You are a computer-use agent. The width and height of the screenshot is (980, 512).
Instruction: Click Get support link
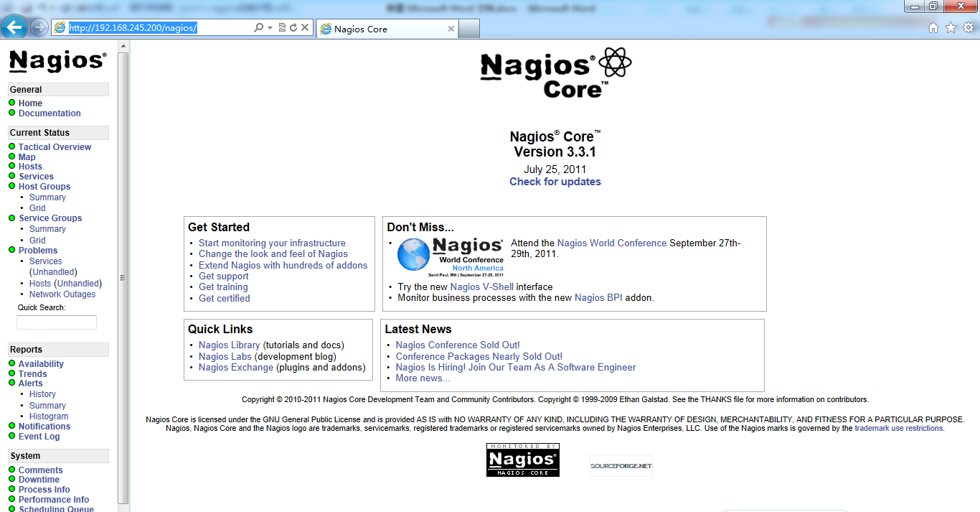click(x=224, y=276)
